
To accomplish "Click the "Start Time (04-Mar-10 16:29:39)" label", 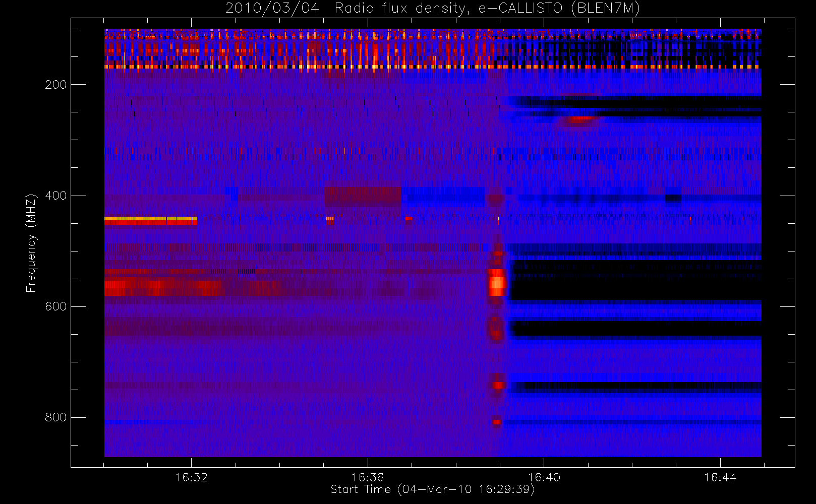I will (433, 489).
